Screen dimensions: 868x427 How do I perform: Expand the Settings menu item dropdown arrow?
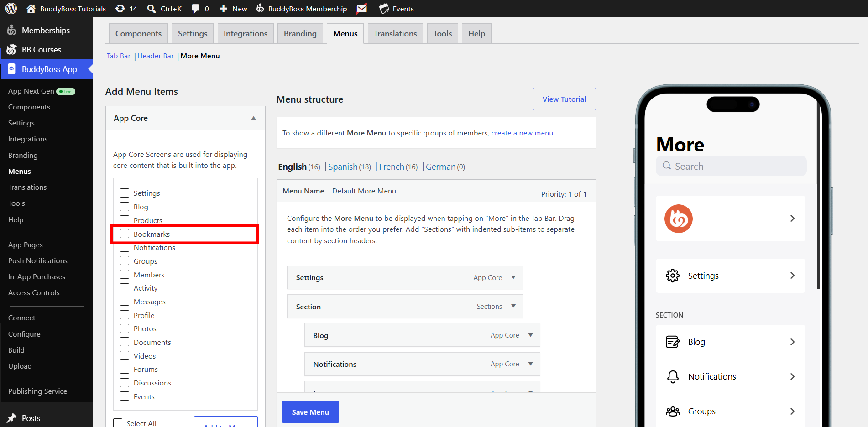[513, 277]
